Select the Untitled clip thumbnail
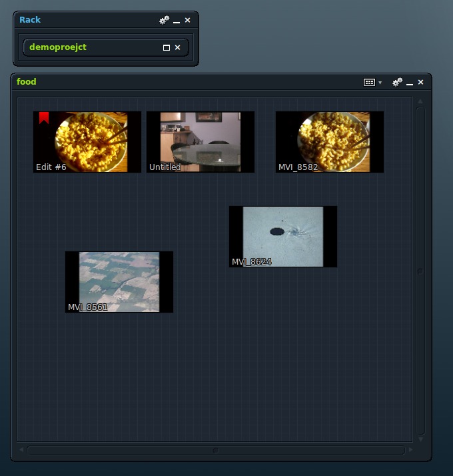 (x=201, y=141)
